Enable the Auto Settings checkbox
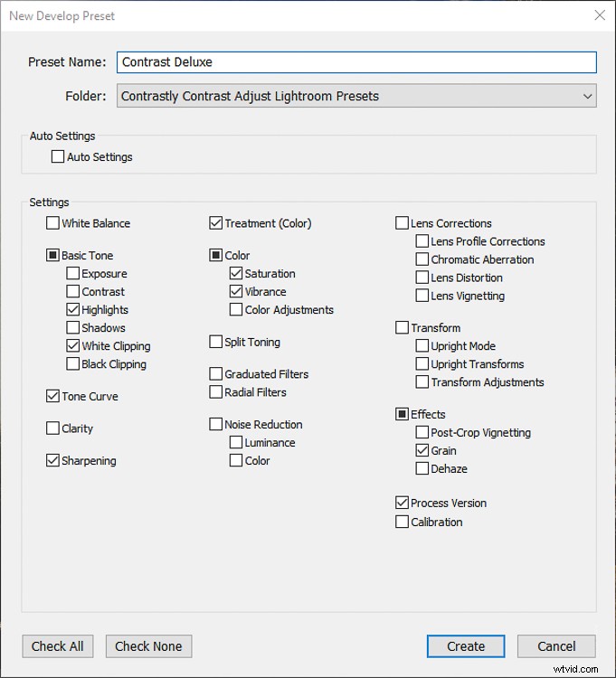 tap(58, 156)
